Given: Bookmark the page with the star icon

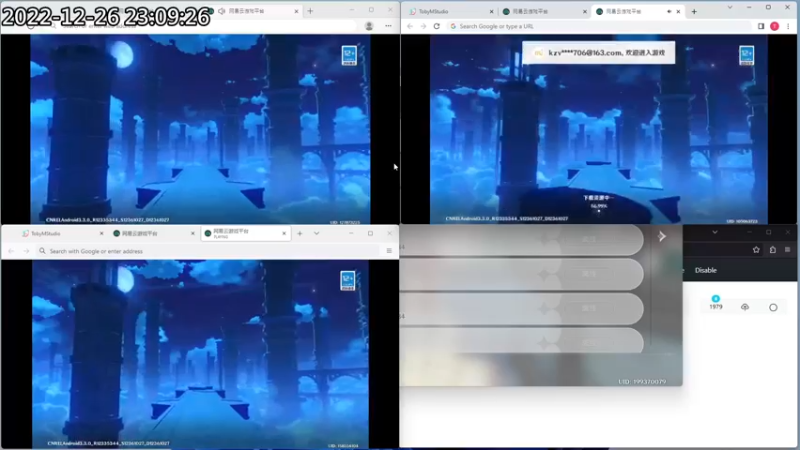Looking at the screenshot, I should pyautogui.click(x=756, y=249).
